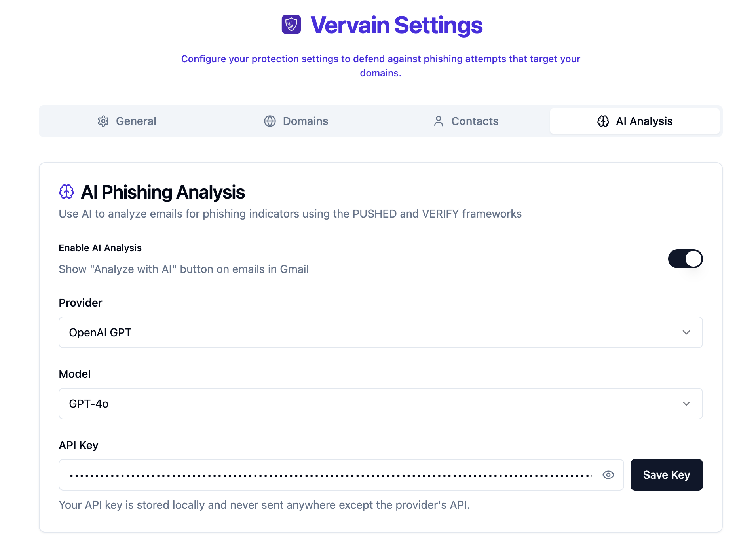
Task: Click the gear icon on General tab
Action: [x=103, y=121]
